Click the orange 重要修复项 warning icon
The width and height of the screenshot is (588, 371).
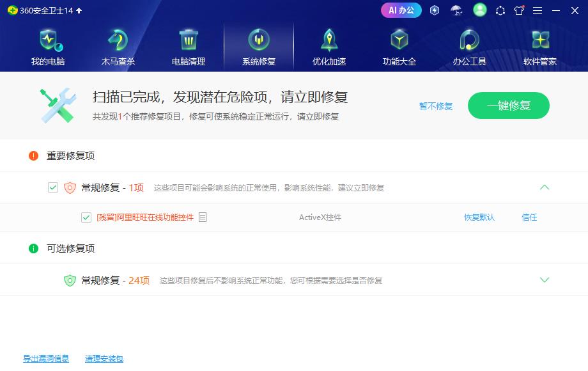pos(33,155)
